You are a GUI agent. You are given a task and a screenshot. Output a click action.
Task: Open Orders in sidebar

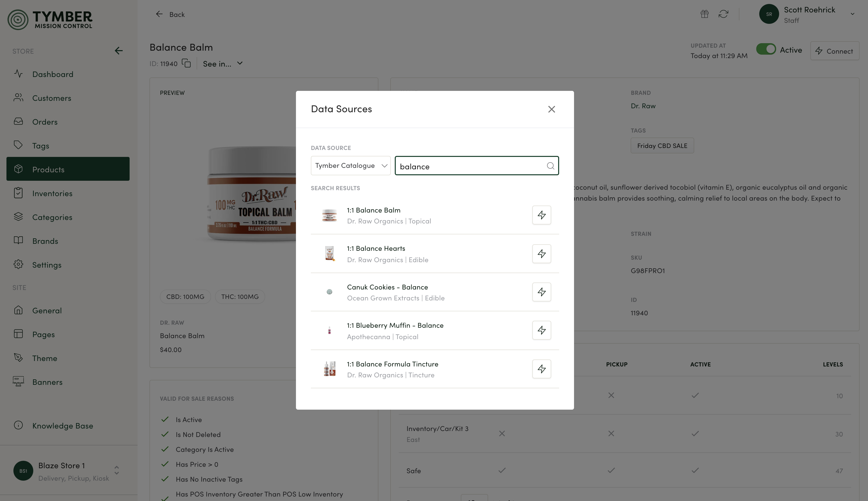click(x=68, y=121)
